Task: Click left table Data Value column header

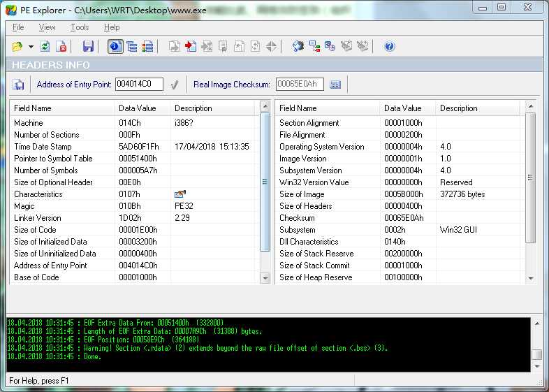Action: [x=142, y=108]
